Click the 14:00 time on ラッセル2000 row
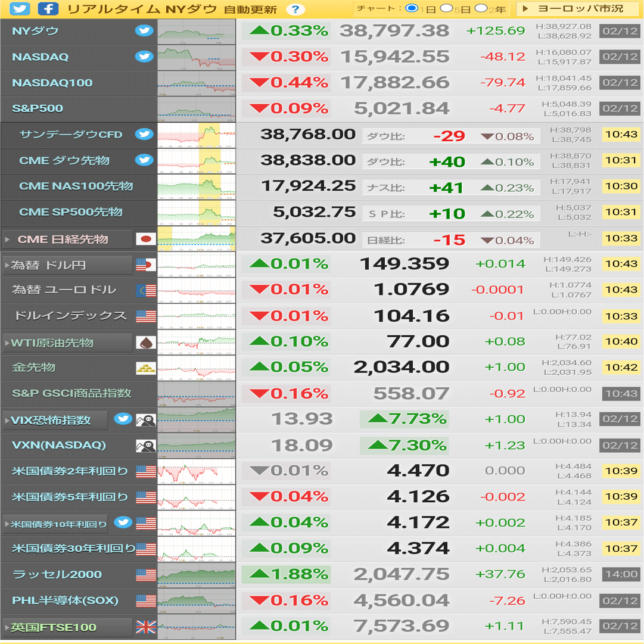This screenshot has width=644, height=644. pos(621,574)
